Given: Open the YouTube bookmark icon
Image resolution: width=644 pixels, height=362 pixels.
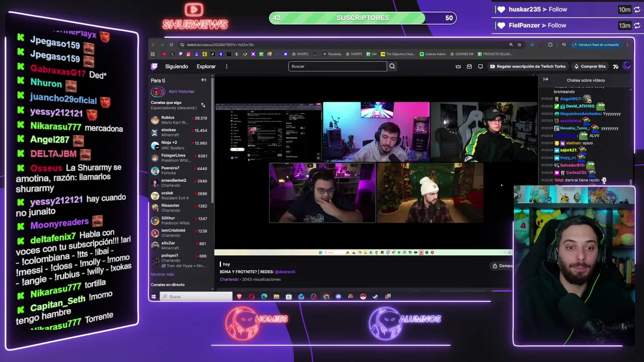Looking at the screenshot, I should 164,54.
